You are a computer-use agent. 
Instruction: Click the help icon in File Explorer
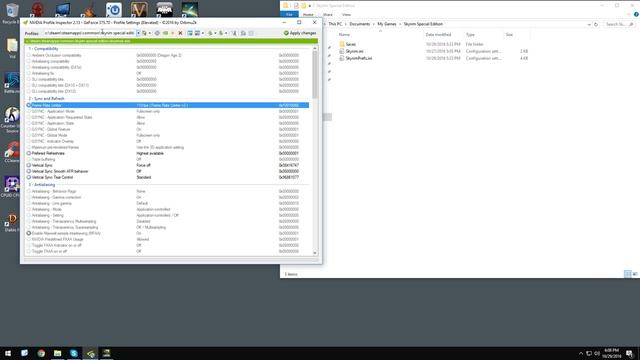(x=636, y=15)
